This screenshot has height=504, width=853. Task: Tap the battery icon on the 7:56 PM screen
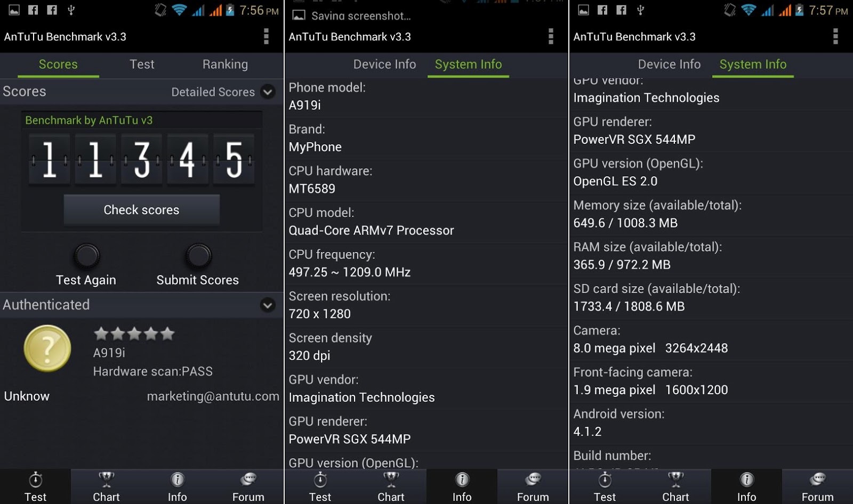tap(230, 10)
